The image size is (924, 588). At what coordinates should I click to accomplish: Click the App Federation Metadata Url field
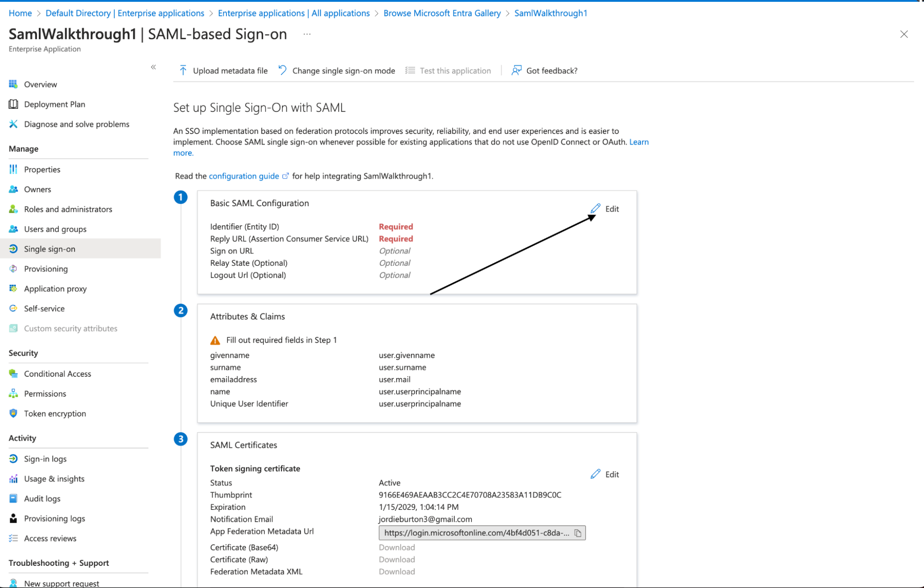[482, 533]
